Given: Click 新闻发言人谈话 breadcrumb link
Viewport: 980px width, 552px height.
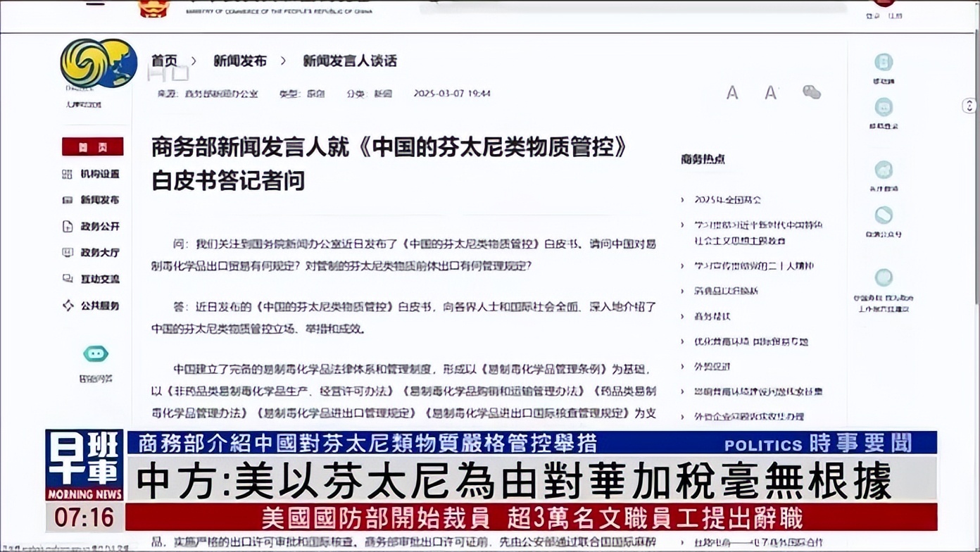Looking at the screenshot, I should coord(350,61).
